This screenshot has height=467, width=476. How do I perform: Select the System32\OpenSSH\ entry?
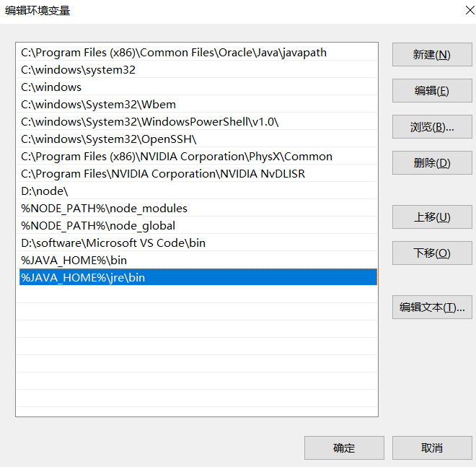click(x=197, y=139)
